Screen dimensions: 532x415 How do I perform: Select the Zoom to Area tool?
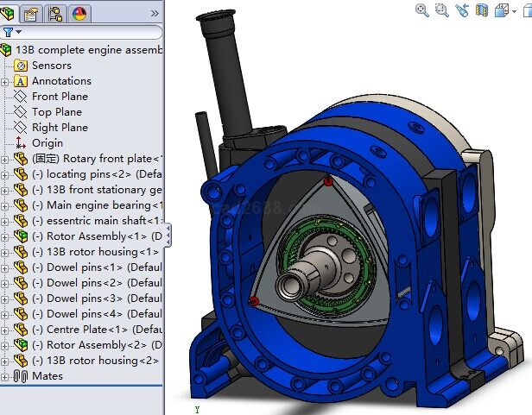pyautogui.click(x=442, y=10)
